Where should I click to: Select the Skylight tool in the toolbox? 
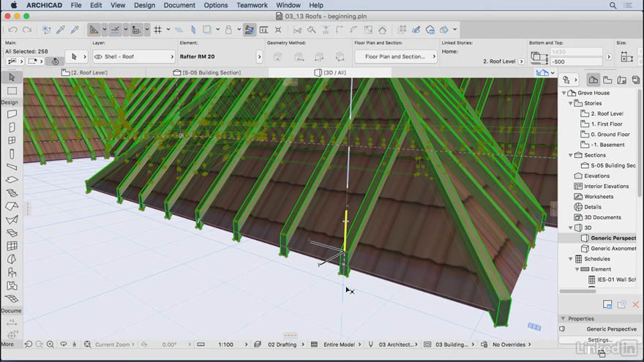12,233
